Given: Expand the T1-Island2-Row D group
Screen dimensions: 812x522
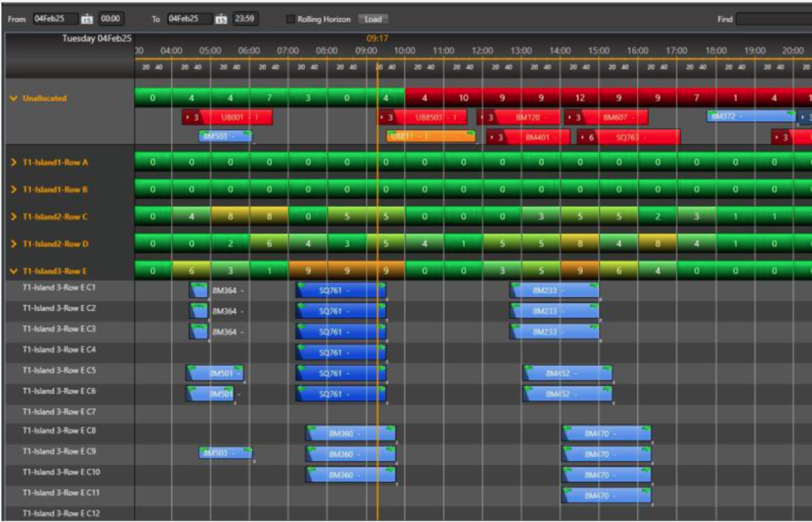Looking at the screenshot, I should [x=14, y=244].
